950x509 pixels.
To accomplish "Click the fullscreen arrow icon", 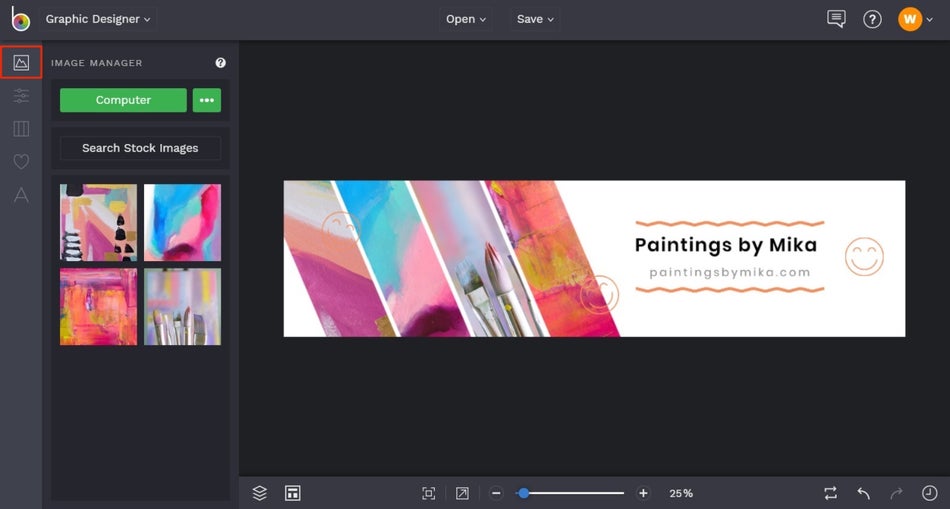I will pos(462,493).
